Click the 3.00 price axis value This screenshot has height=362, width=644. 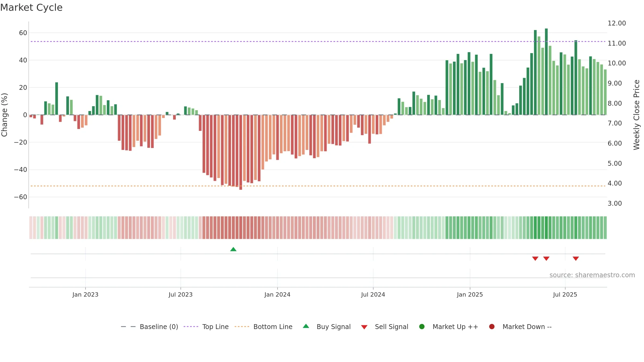[x=615, y=203]
